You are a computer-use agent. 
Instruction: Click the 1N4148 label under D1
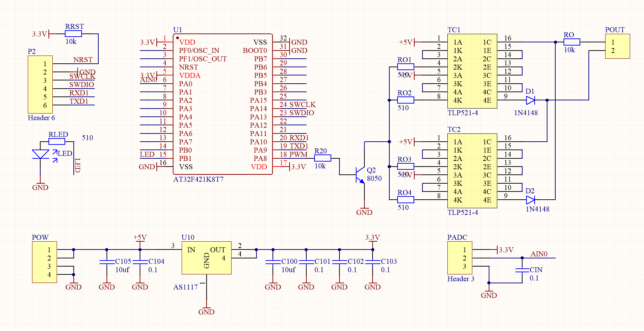526,113
